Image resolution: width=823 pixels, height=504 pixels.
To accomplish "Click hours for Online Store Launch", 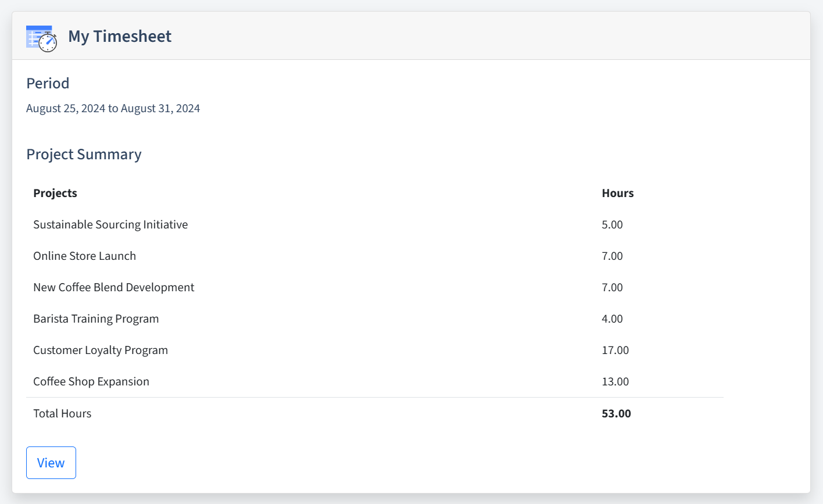I will point(612,256).
